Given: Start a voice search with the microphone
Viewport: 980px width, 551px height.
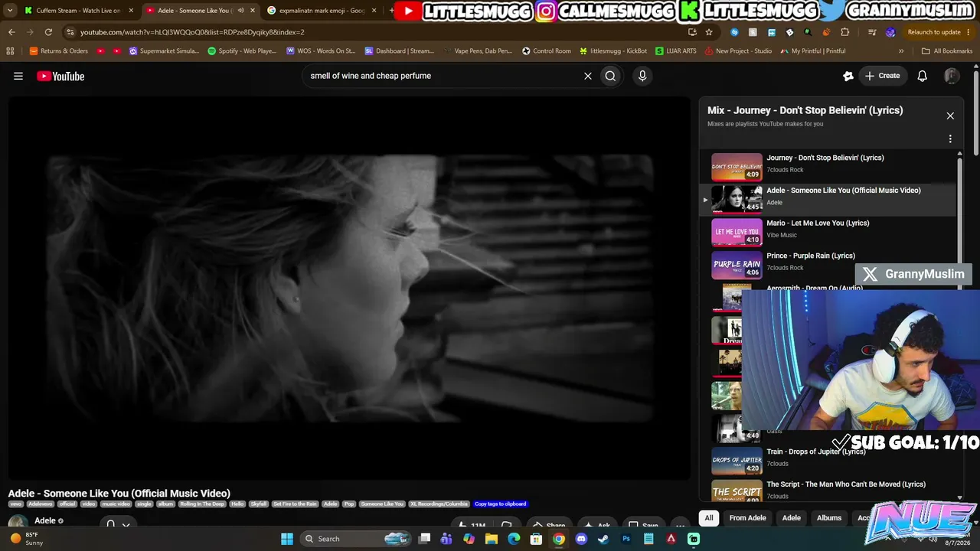Looking at the screenshot, I should pyautogui.click(x=642, y=76).
